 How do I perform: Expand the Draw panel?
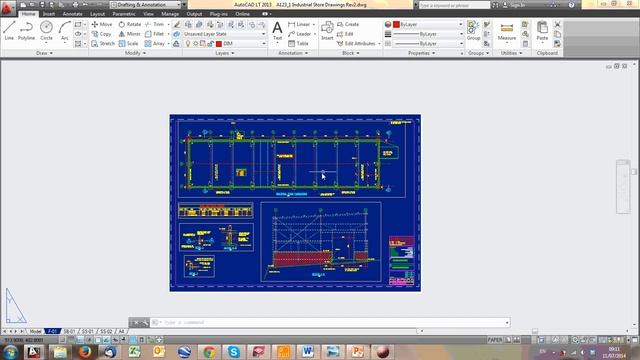point(44,53)
